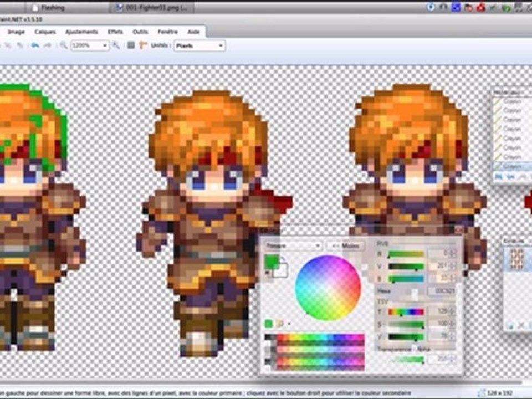Click the add new layer icon

(x=510, y=326)
